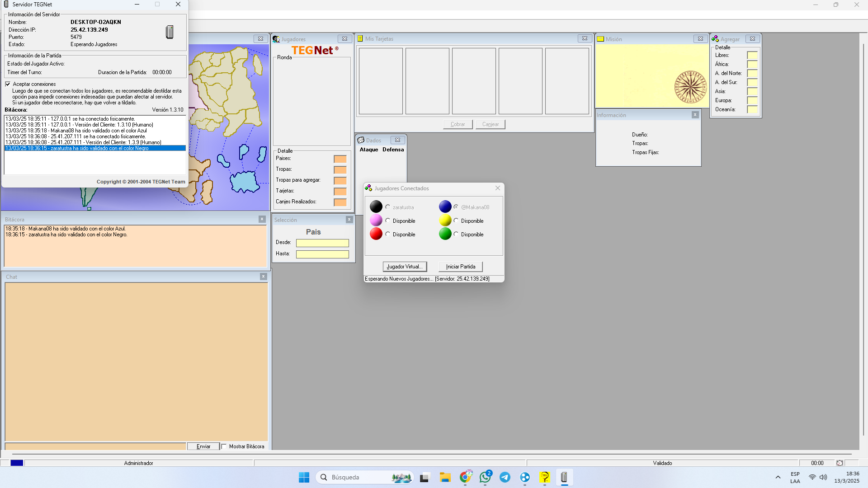Show hidden system tray icons
Image resolution: width=868 pixels, height=488 pixels.
coord(778,477)
